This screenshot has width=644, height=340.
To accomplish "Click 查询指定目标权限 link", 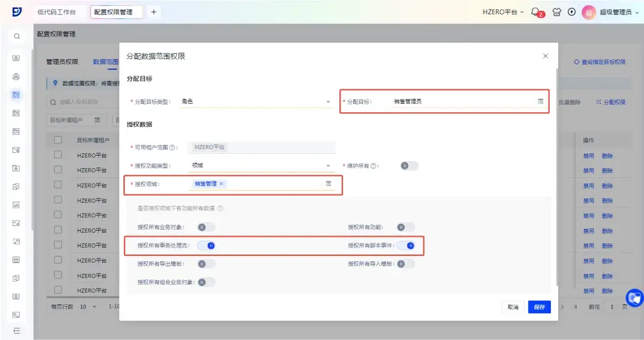I will pos(600,62).
